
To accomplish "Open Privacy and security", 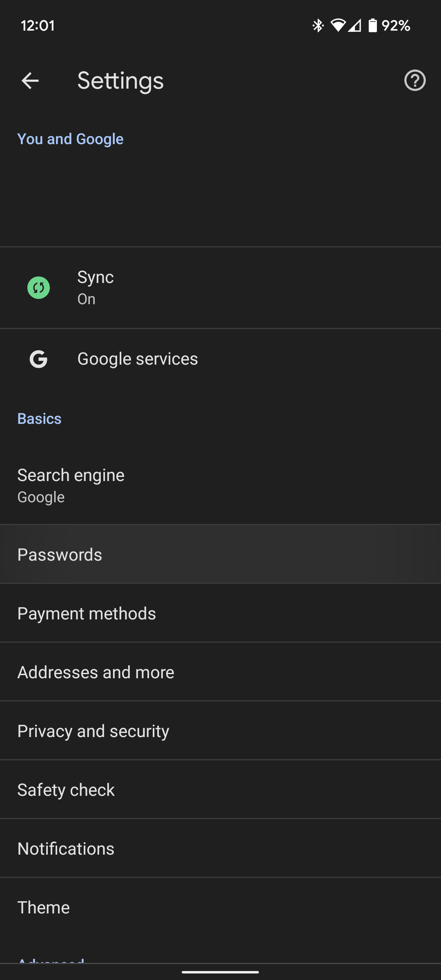I will 220,731.
